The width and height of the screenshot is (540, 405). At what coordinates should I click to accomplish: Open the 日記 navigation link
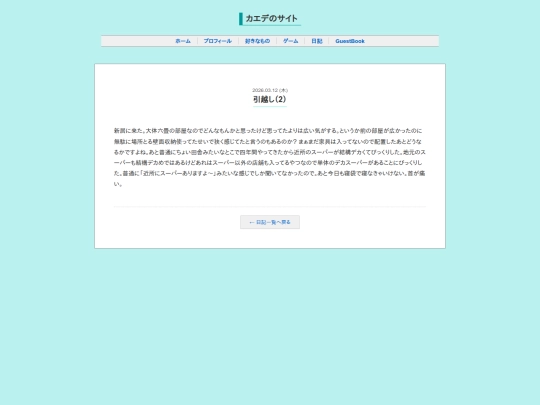(x=317, y=41)
